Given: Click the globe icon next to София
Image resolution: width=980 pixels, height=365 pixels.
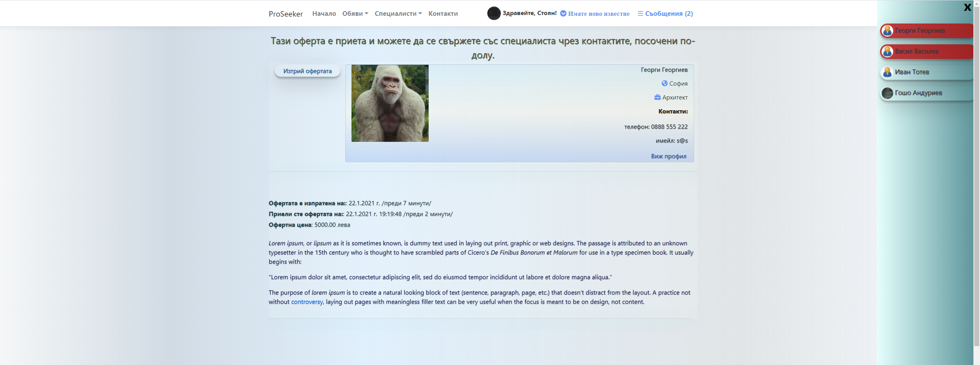Looking at the screenshot, I should pos(664,83).
